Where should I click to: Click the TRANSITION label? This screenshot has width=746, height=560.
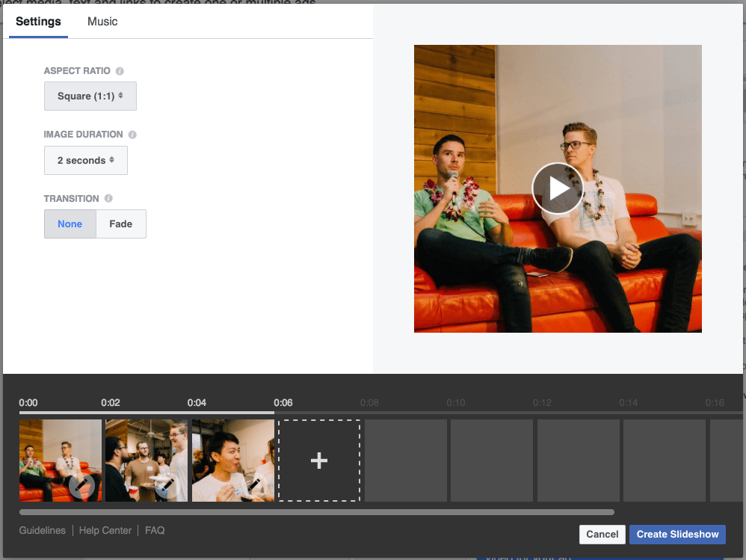coord(71,198)
